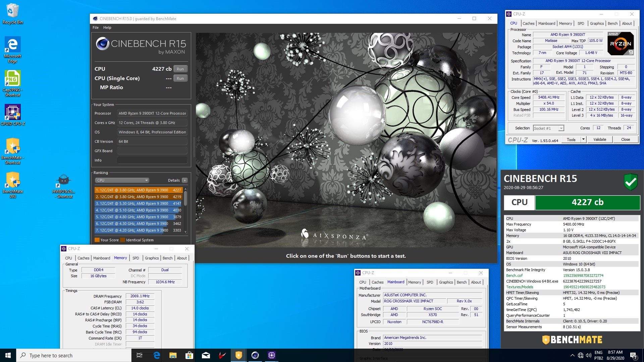Open the volume tray icon

pyautogui.click(x=589, y=355)
